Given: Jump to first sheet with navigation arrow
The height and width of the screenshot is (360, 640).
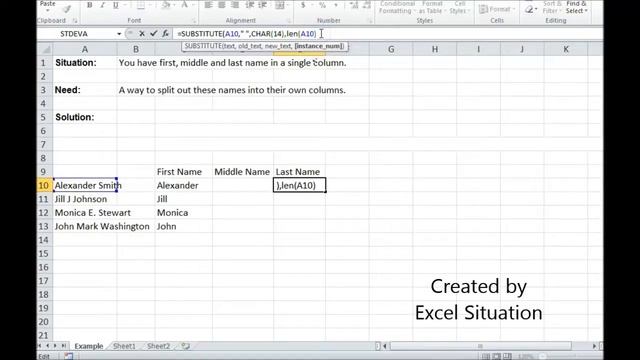Looking at the screenshot, I should click(40, 346).
